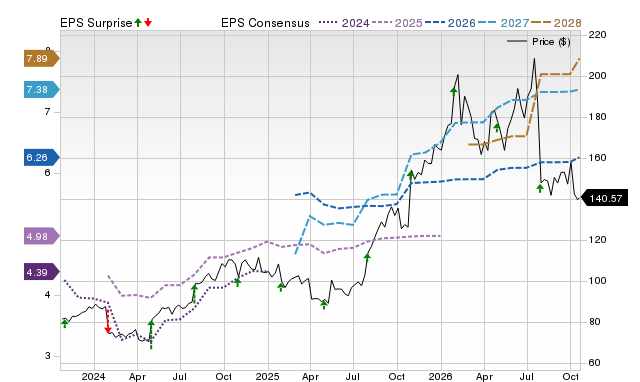Toggle the 2024 consensus legend entry

(x=344, y=23)
